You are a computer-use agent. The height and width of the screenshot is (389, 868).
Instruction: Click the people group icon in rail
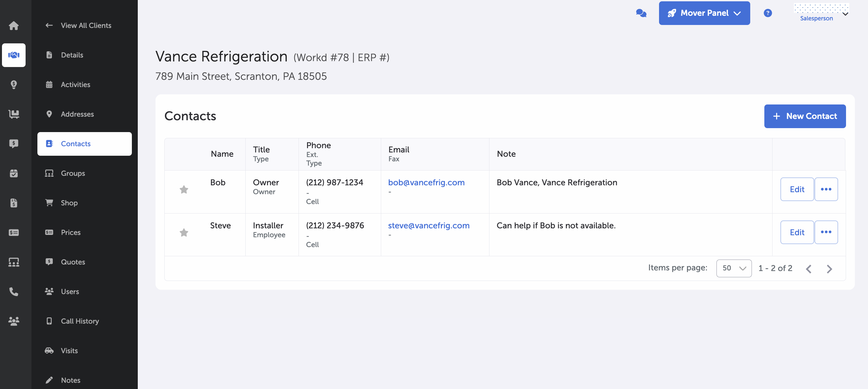click(13, 321)
